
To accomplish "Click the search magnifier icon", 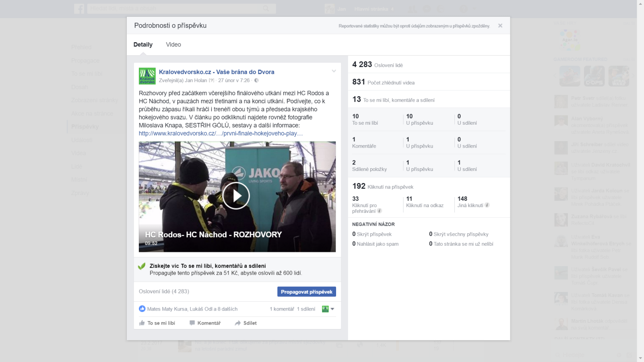I will tap(266, 8).
